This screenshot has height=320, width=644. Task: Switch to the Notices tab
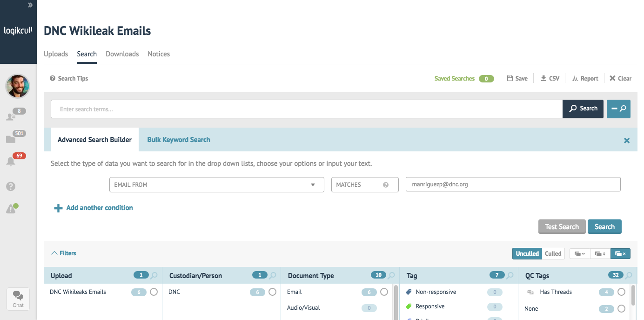159,54
